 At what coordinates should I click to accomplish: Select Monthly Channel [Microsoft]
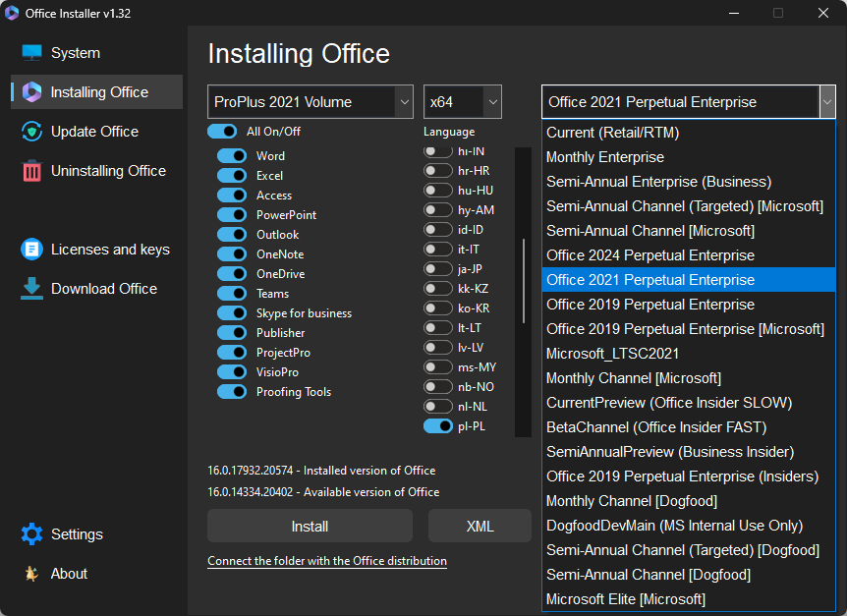(688, 378)
